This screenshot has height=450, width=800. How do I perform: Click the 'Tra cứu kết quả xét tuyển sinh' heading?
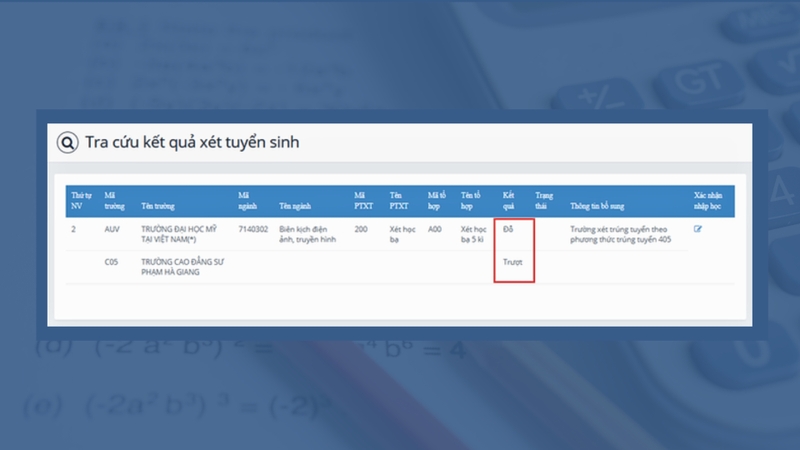(x=192, y=142)
